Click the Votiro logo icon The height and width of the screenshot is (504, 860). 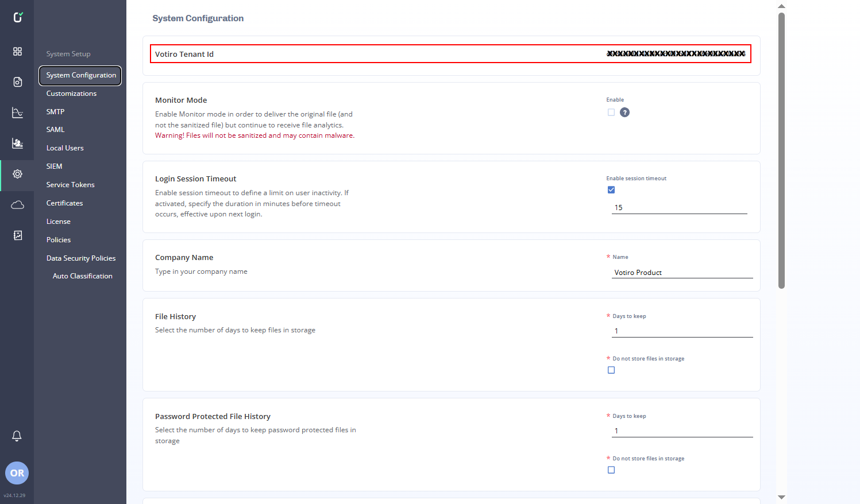(18, 17)
